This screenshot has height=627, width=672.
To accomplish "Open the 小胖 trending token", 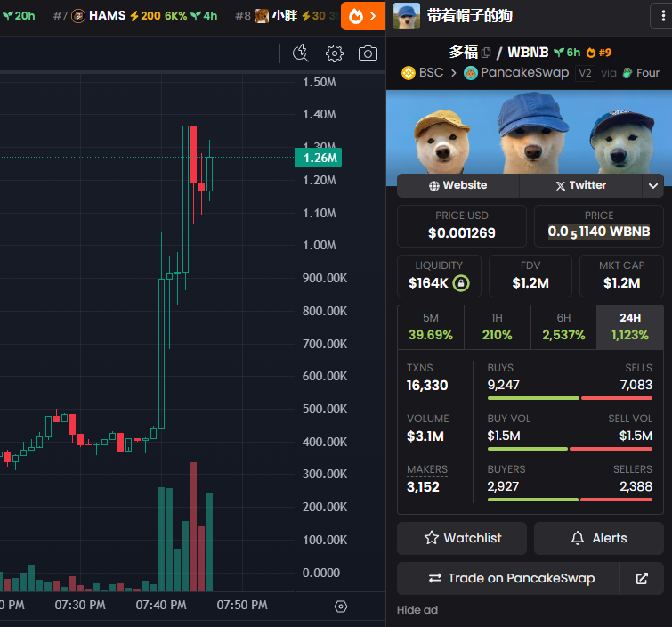I will (x=285, y=16).
